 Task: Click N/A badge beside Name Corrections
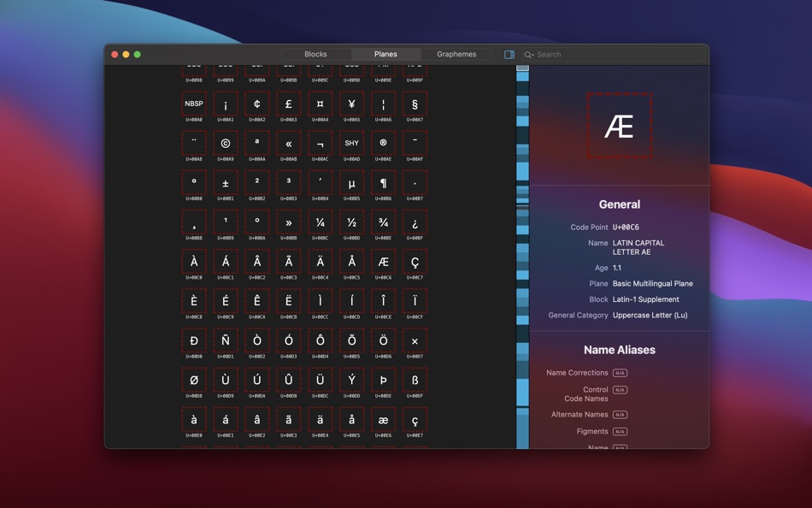pyautogui.click(x=620, y=373)
